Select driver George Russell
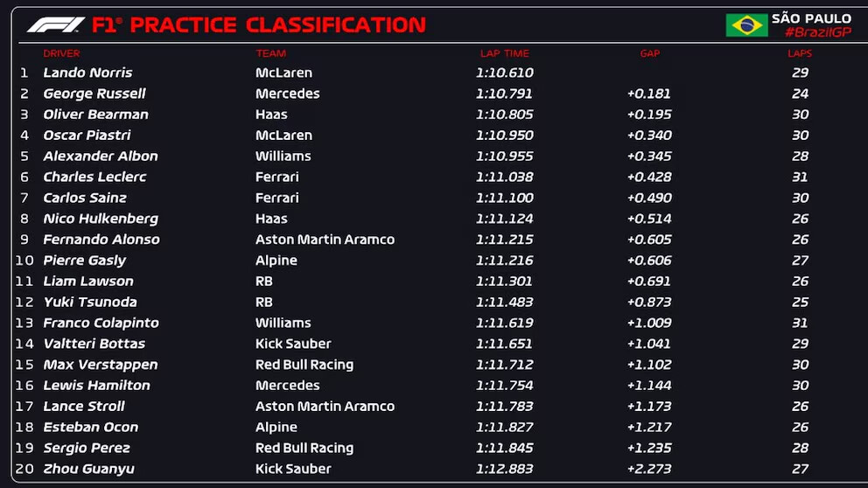Screen dimensions: 868x488 click(x=94, y=94)
